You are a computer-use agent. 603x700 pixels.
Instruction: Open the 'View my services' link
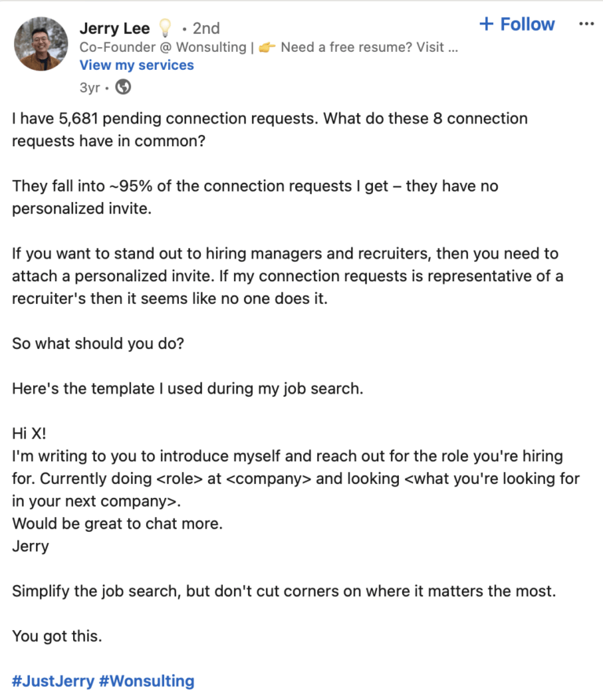[136, 64]
